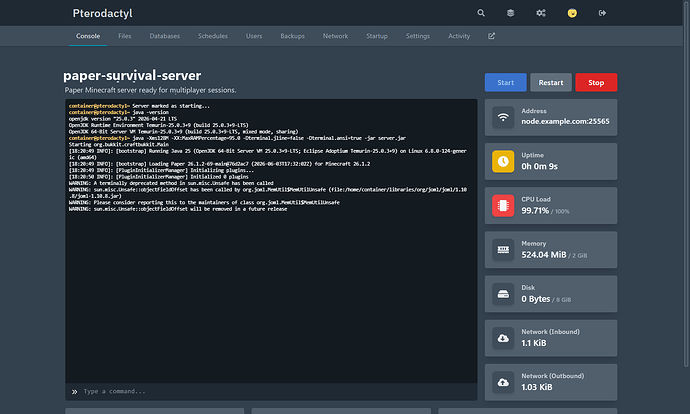
Task: Open the Files tab
Action: pos(125,36)
